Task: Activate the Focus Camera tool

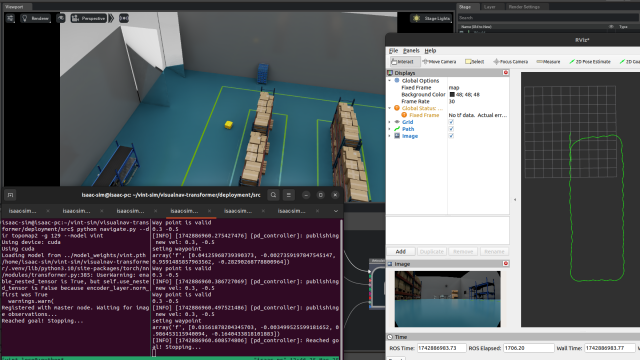Action: (x=511, y=62)
